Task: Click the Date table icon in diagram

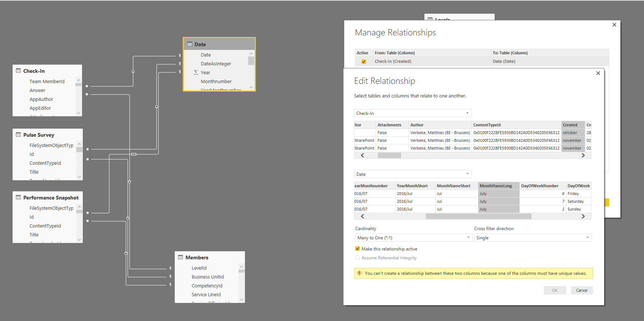Action: 190,44
